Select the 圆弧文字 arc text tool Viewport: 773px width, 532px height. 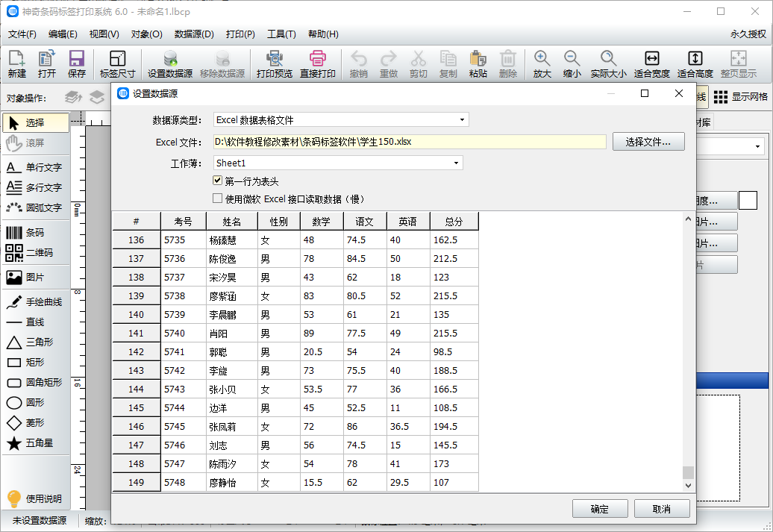click(35, 207)
